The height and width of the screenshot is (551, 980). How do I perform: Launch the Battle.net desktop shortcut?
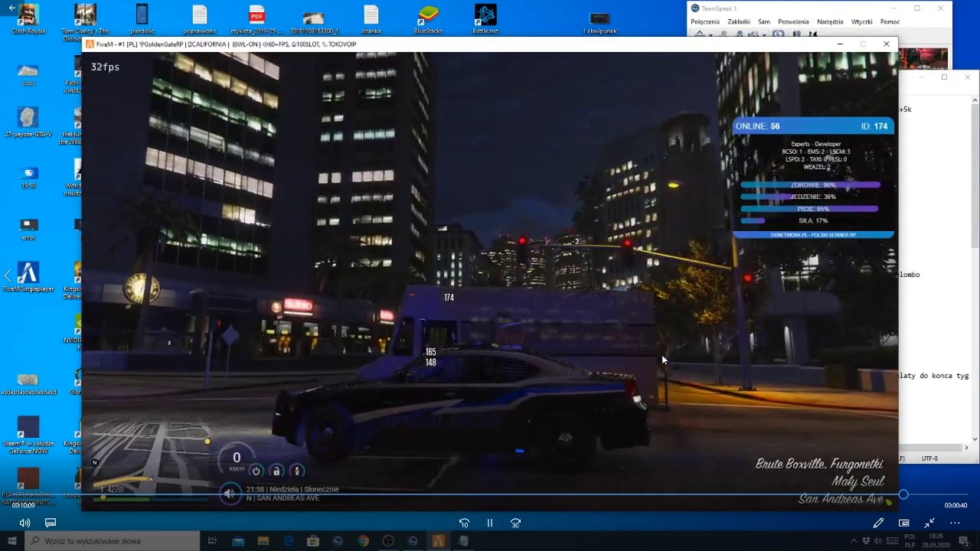click(x=485, y=19)
